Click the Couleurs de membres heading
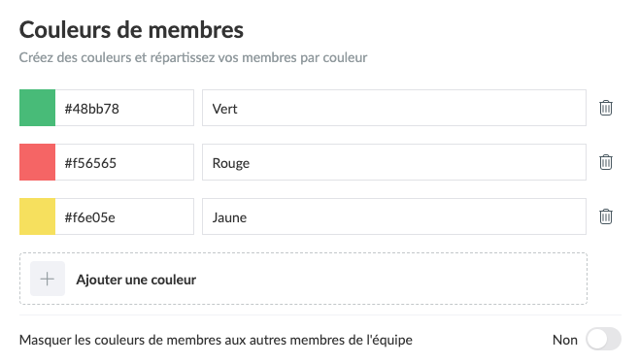This screenshot has width=639, height=364. coord(131,30)
